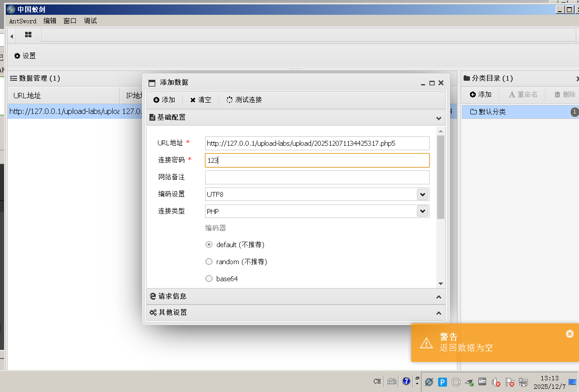Click the count badge on 默认分类

pos(575,112)
